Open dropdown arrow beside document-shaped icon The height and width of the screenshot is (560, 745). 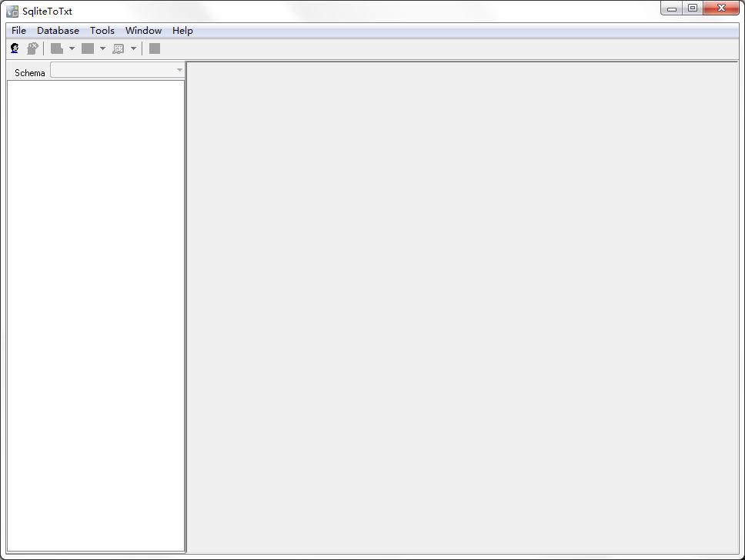72,48
